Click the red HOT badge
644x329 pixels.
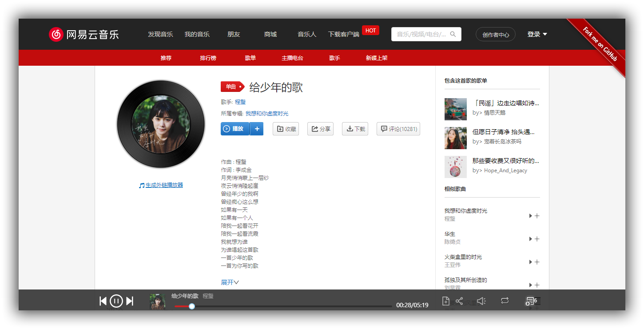click(370, 31)
